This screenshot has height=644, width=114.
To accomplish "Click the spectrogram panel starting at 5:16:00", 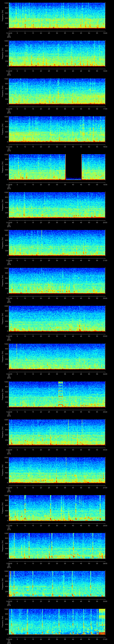I will [57, 91].
